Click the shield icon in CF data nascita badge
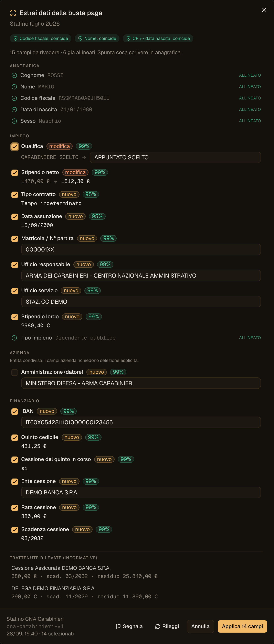The height and width of the screenshot is (644, 274). pos(128,38)
